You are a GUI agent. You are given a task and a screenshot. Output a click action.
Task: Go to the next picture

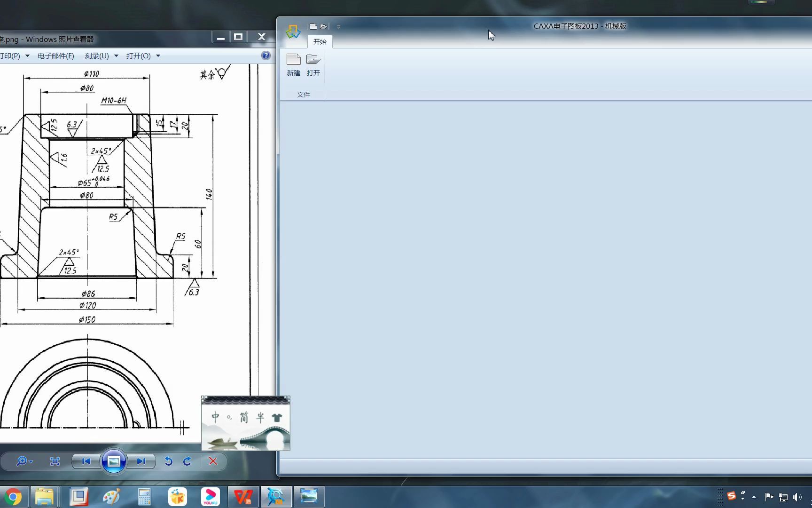[141, 461]
